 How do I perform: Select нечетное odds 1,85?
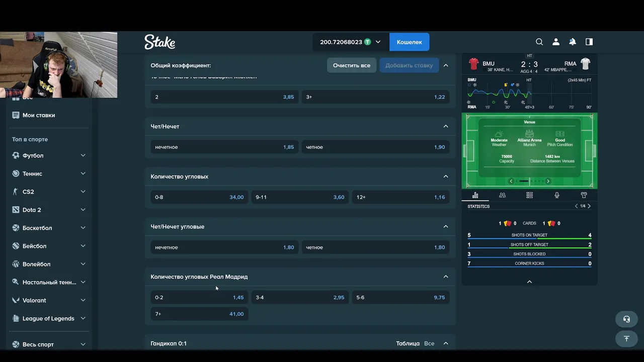coord(224,147)
